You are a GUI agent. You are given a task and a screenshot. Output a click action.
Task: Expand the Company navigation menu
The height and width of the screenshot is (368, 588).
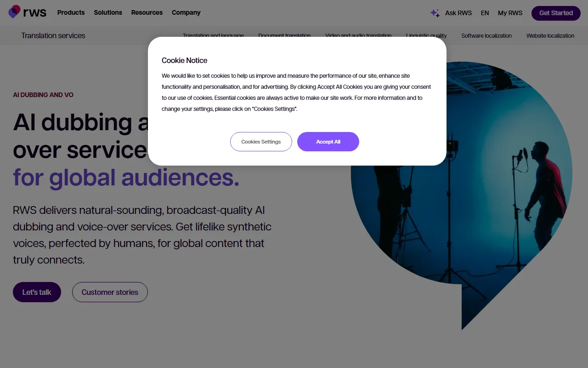tap(186, 13)
